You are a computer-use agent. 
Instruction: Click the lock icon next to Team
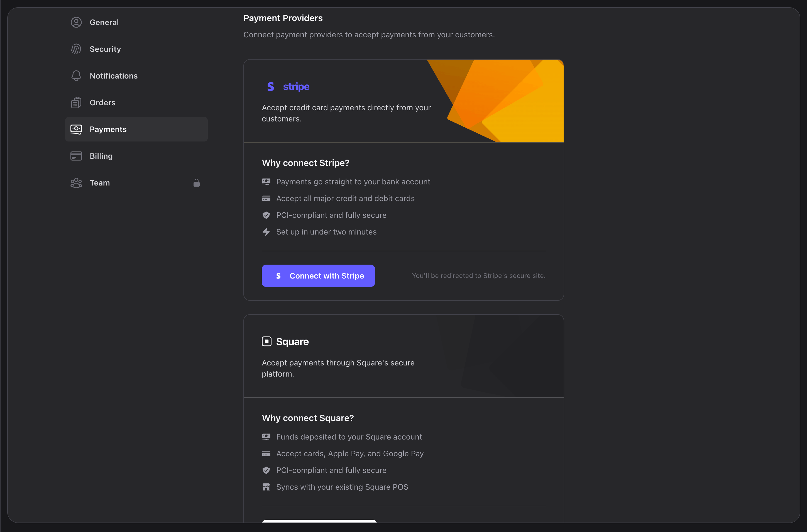197,182
